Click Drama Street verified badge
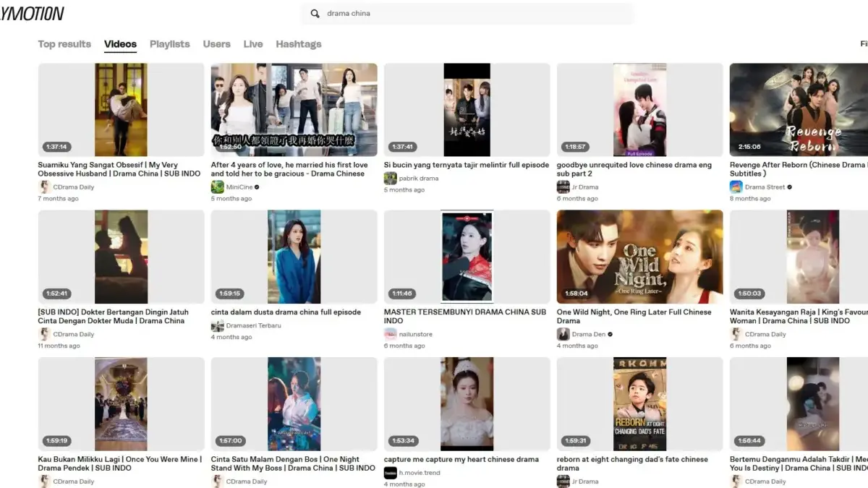Image resolution: width=868 pixels, height=488 pixels. 789,187
